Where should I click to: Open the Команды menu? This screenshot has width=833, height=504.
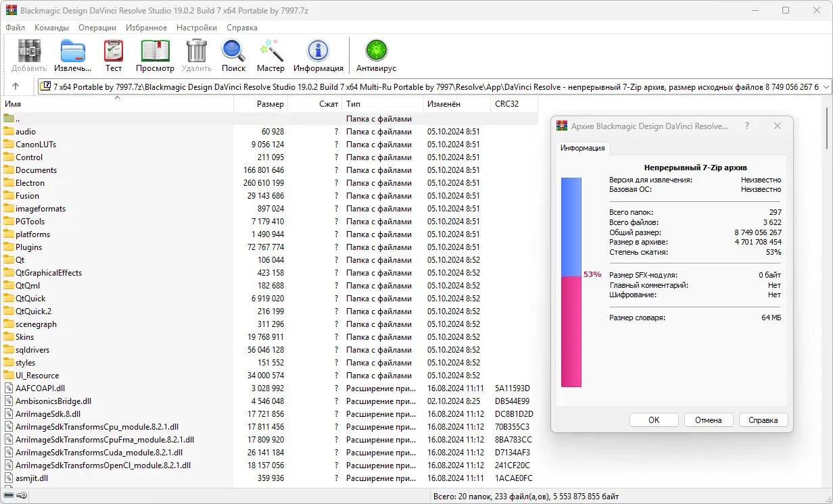[x=51, y=28]
